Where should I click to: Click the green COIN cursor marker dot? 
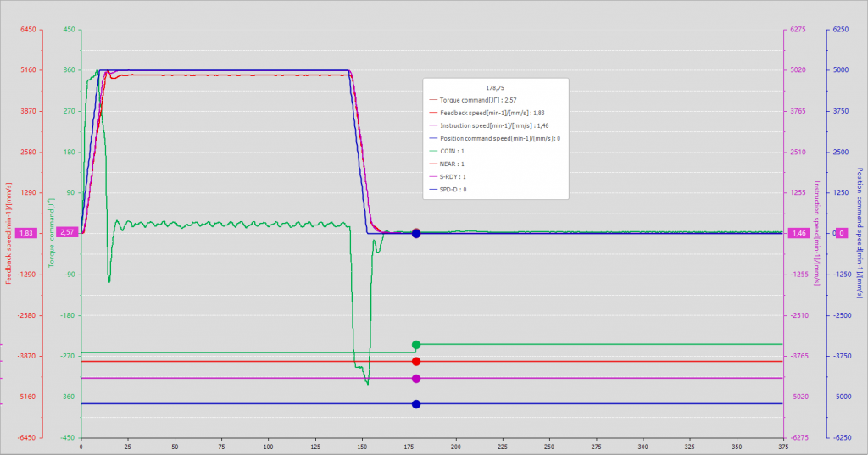pyautogui.click(x=416, y=345)
